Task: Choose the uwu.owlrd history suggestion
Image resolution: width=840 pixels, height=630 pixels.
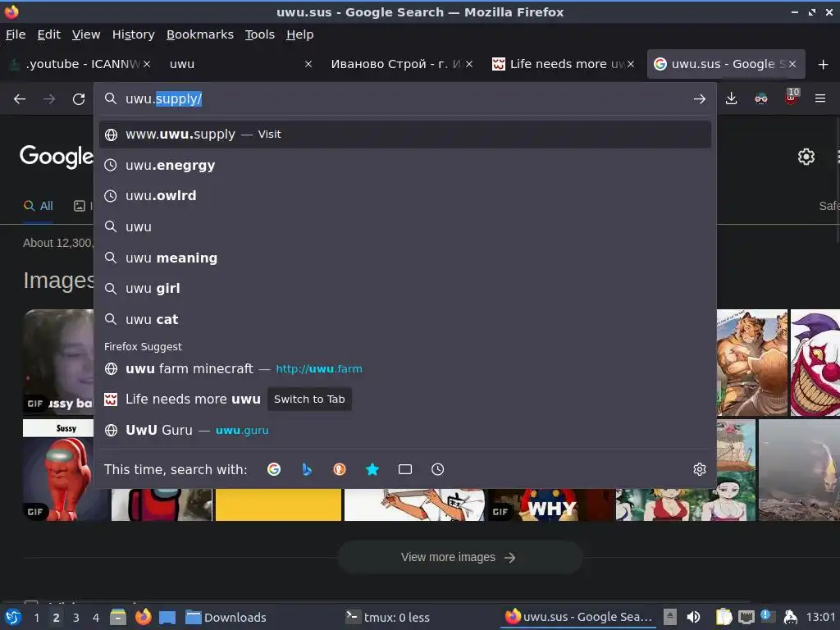Action: 405,196
